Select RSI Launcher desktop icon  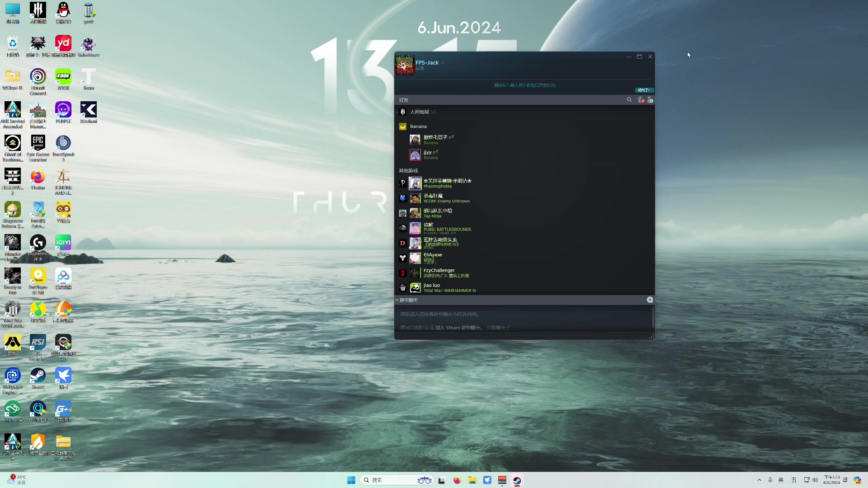[38, 347]
